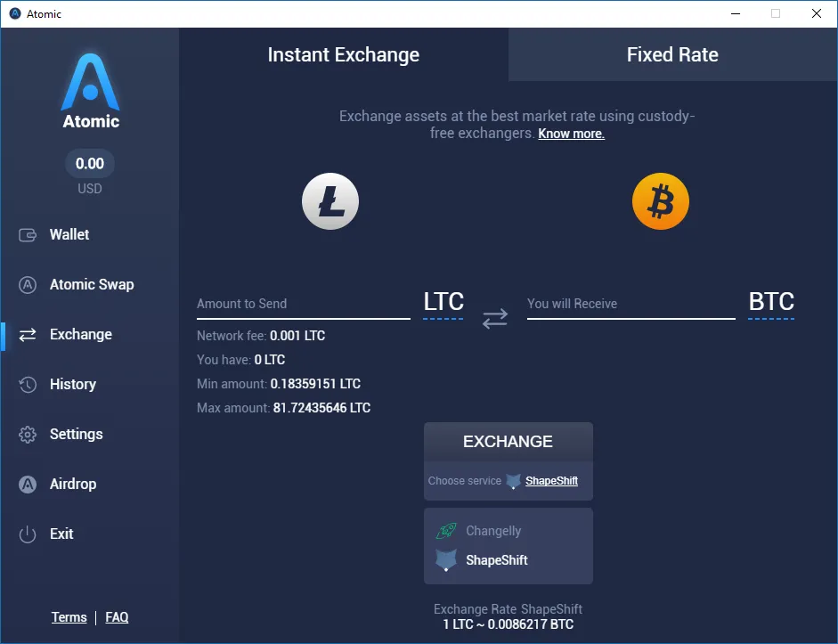Click the Network fee 0.001 LTC value
This screenshot has height=644, width=838.
pos(297,336)
